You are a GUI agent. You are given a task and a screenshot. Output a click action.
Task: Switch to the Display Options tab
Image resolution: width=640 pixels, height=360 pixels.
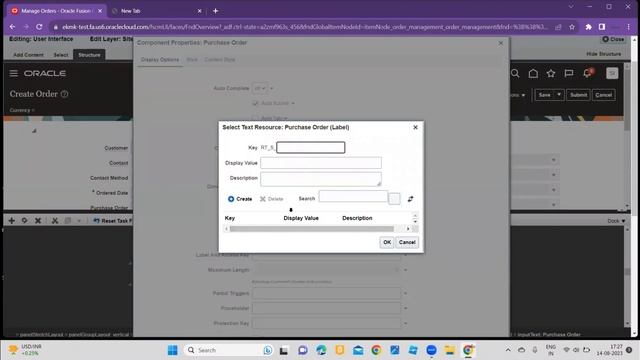point(160,60)
